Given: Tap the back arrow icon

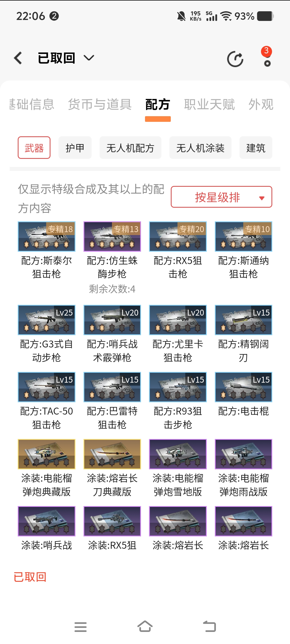Looking at the screenshot, I should (x=18, y=58).
